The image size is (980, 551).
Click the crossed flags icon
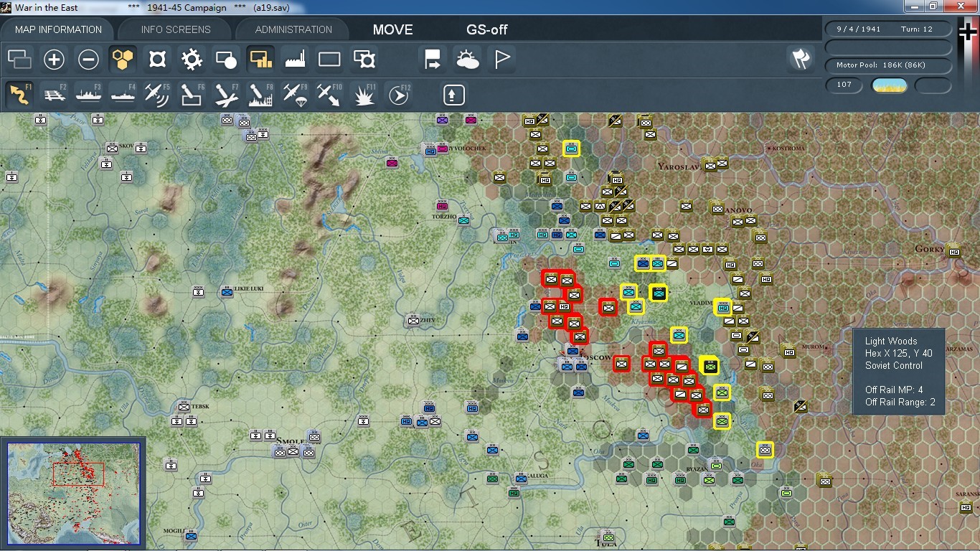click(x=801, y=60)
